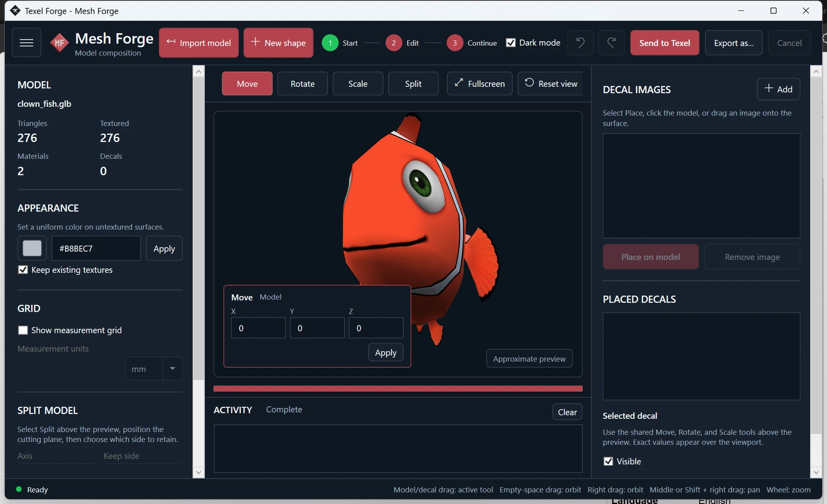Viewport: 827px width, 504px height.
Task: Import a model file
Action: (198, 43)
